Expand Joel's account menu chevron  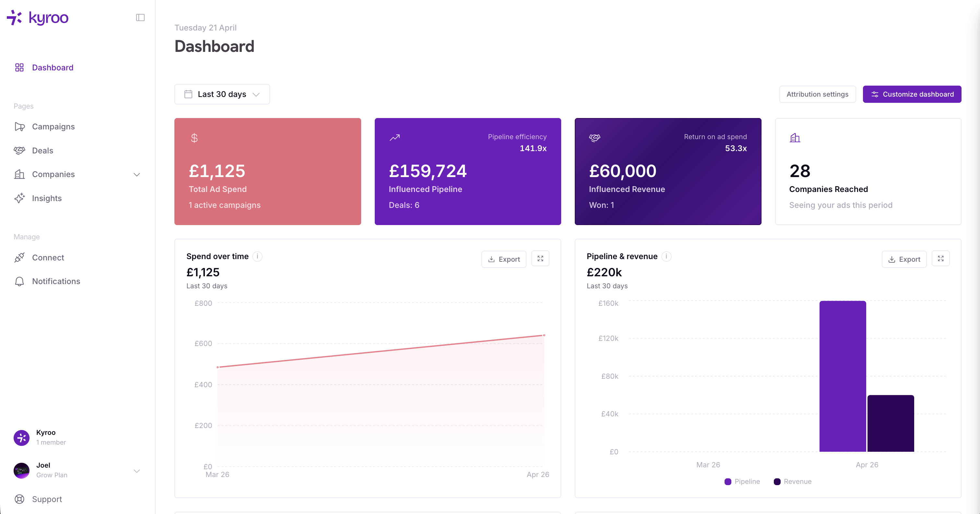pyautogui.click(x=136, y=471)
